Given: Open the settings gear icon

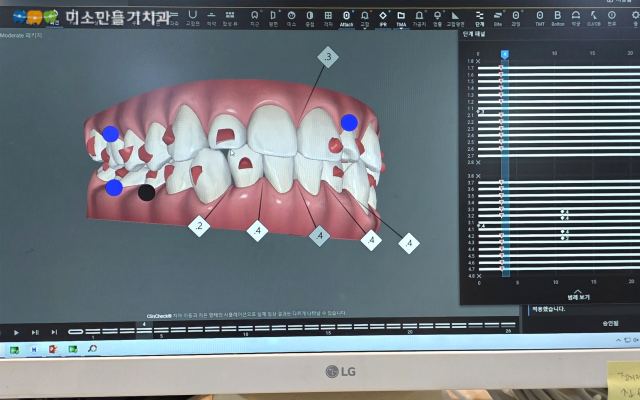Looking at the screenshot, I should coord(635,17).
